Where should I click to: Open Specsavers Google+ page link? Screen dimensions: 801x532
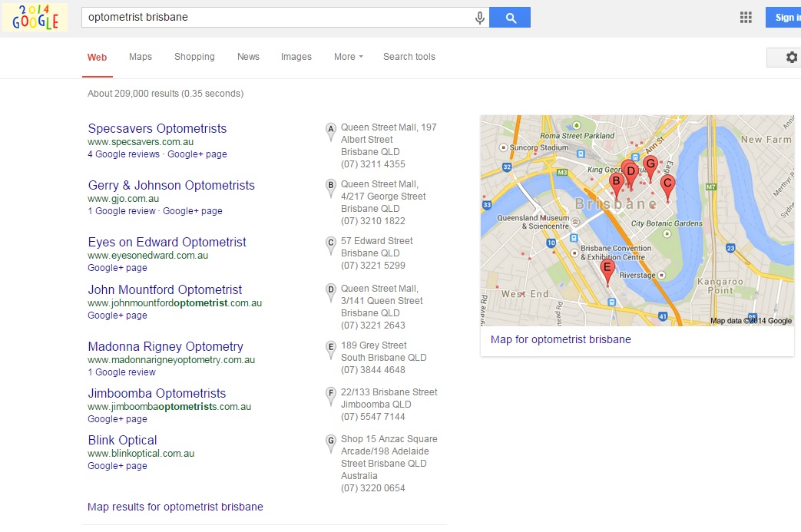197,154
